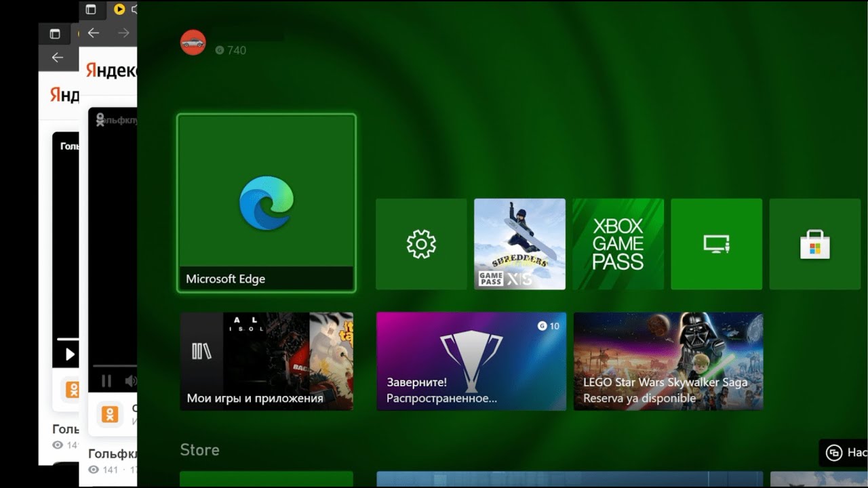Open tab panel icon in rear browser window
The image size is (868, 488).
coord(55,34)
